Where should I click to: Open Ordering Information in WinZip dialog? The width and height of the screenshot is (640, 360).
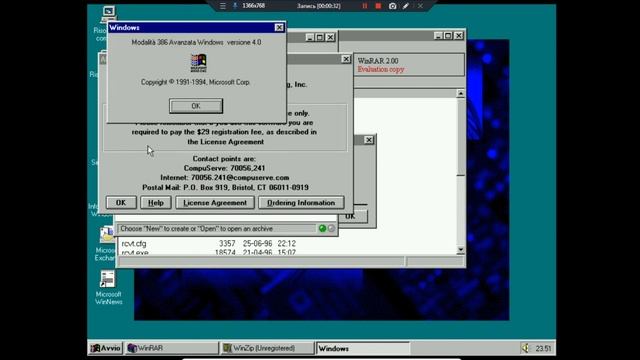[301, 203]
